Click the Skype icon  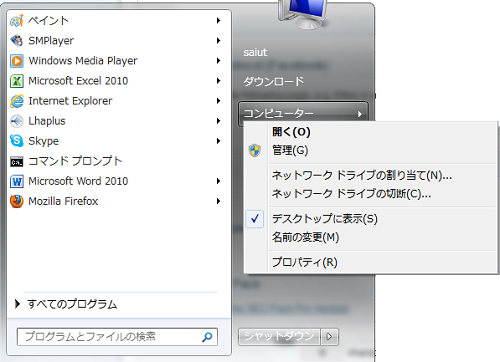pos(17,141)
